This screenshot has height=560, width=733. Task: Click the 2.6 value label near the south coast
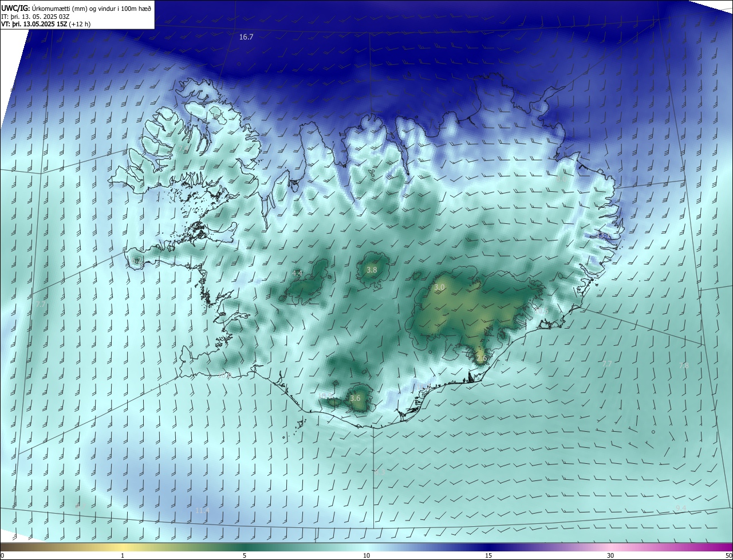(481, 358)
